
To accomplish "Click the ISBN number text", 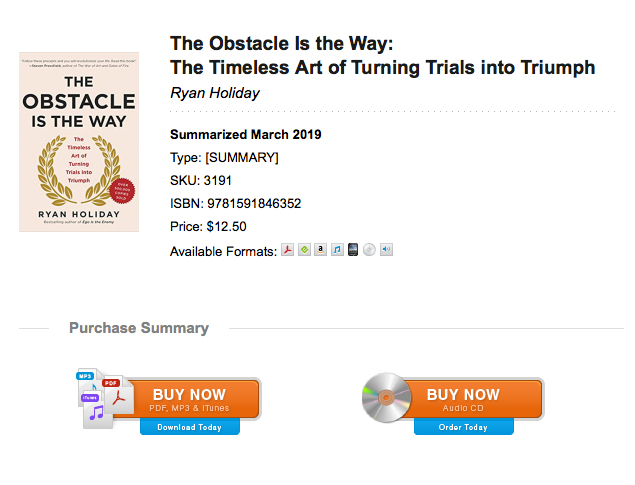I will [254, 203].
